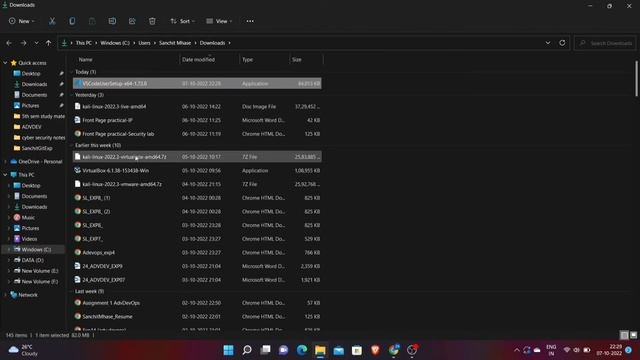Open the New item dropdown
Image resolution: width=640 pixels, height=360 pixels.
pos(22,21)
